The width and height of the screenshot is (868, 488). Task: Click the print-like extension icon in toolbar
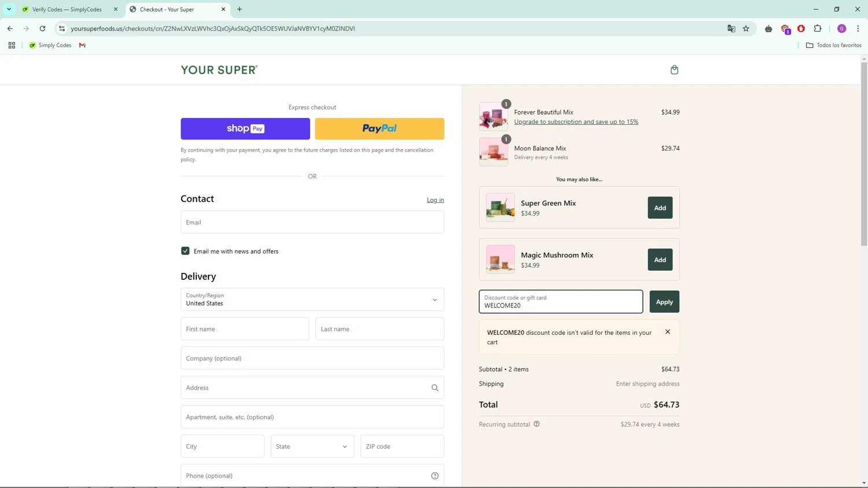pos(768,28)
